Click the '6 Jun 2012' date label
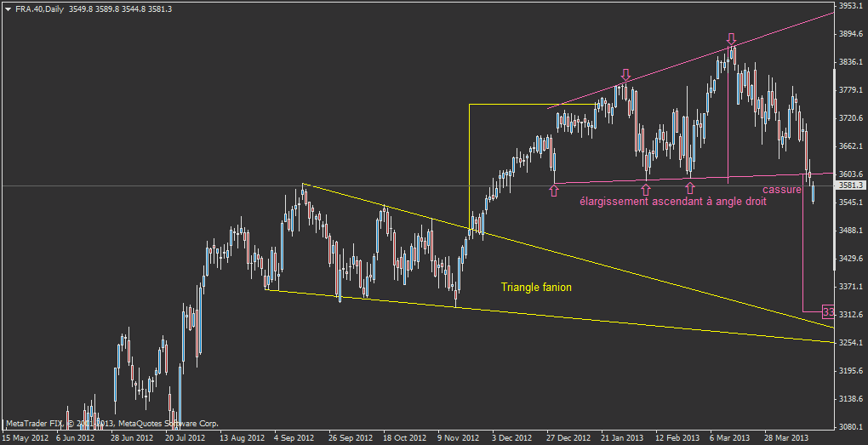 75,437
